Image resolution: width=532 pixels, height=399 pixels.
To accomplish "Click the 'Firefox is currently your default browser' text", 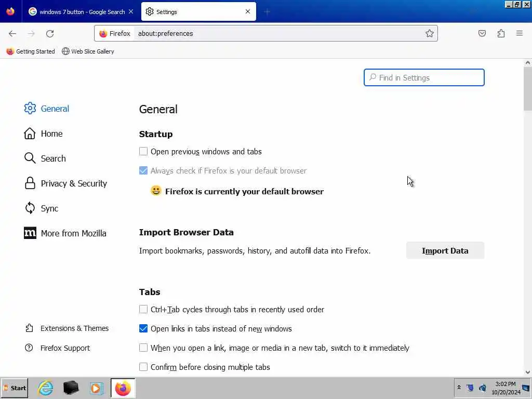I will (x=244, y=191).
